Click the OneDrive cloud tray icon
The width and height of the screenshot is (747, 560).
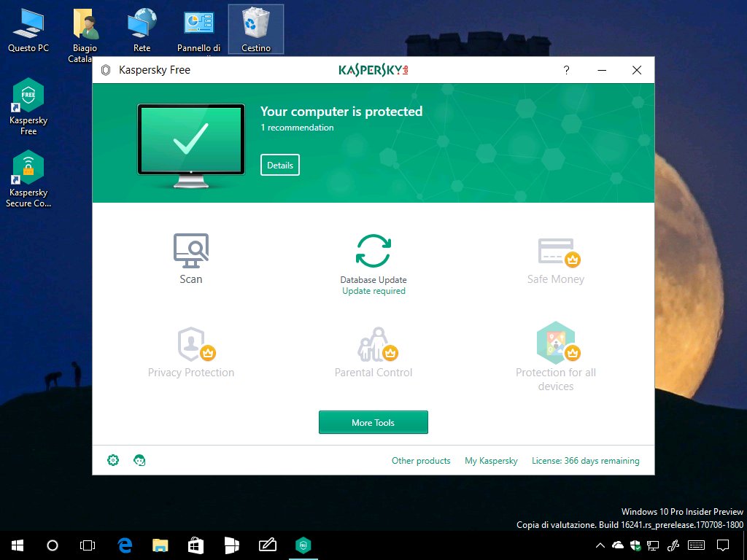click(x=618, y=545)
